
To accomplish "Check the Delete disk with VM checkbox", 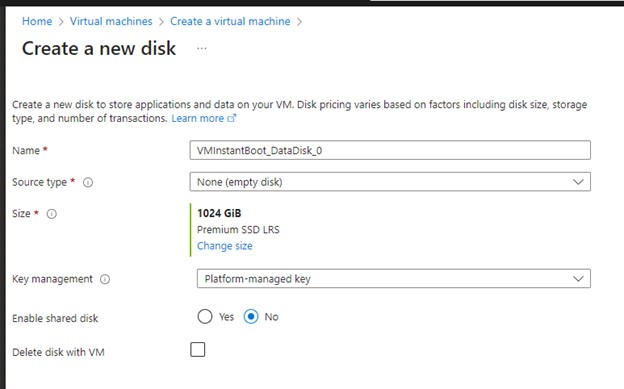I will [x=197, y=350].
